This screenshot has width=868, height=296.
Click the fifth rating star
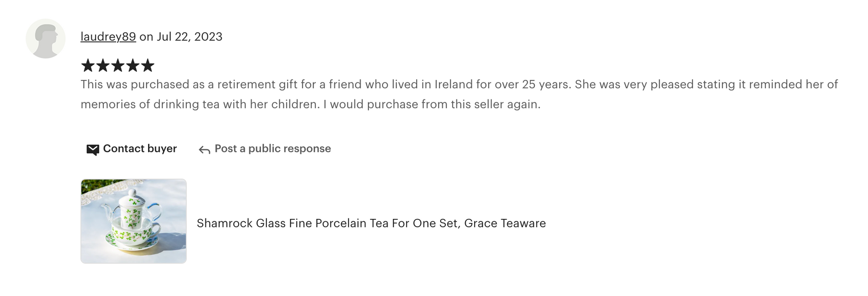(x=148, y=66)
